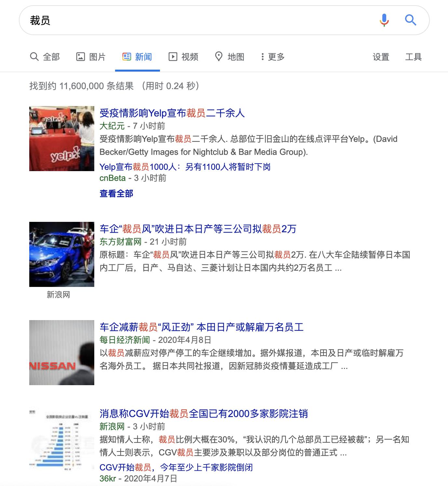Viewport: 448px width, 486px height.
Task: Click the 视频 video tab icon
Action: point(173,57)
